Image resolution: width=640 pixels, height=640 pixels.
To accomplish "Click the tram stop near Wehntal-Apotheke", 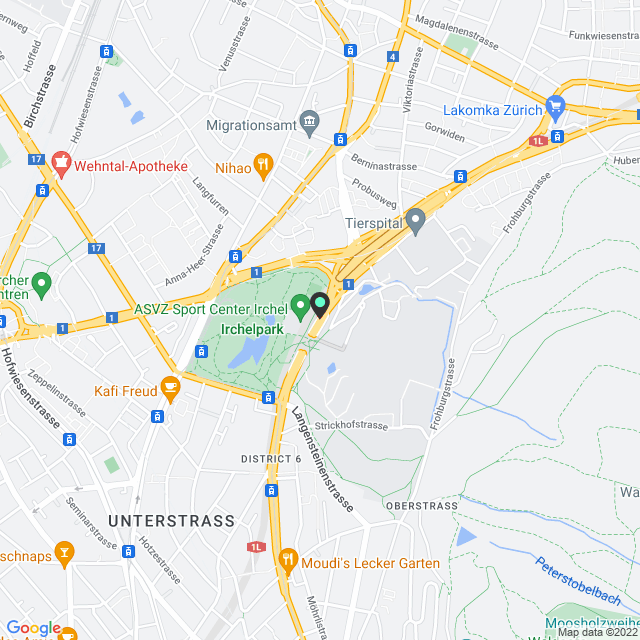I will (x=42, y=190).
